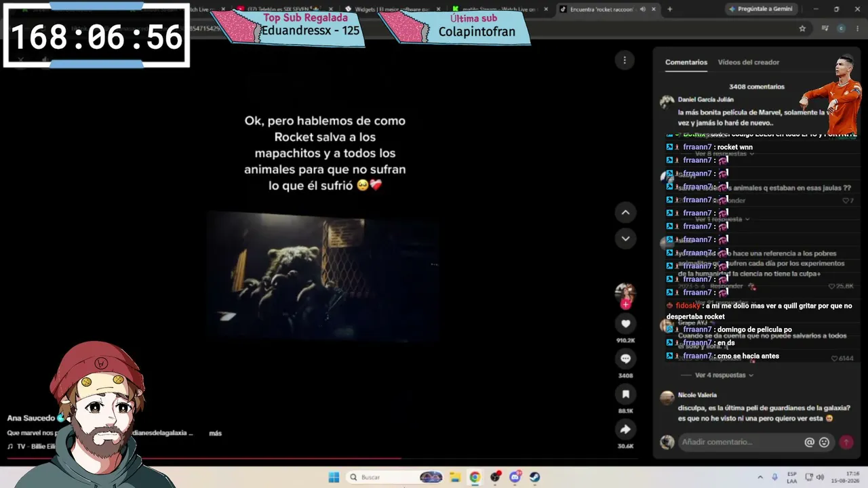Viewport: 868px width, 488px height.
Task: Click the video frame to pause playback
Action: (x=323, y=275)
